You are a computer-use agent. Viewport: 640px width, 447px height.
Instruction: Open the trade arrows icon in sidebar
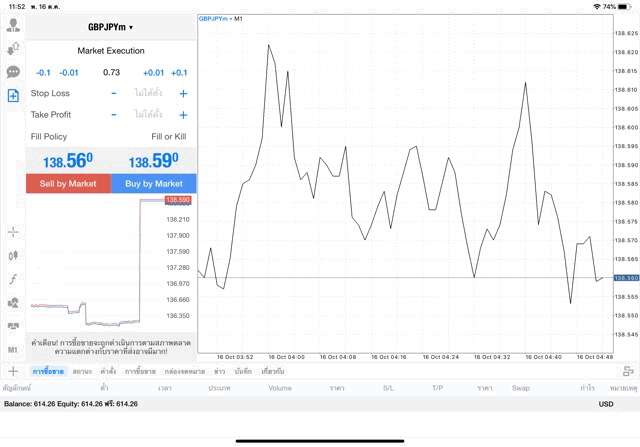[13, 48]
